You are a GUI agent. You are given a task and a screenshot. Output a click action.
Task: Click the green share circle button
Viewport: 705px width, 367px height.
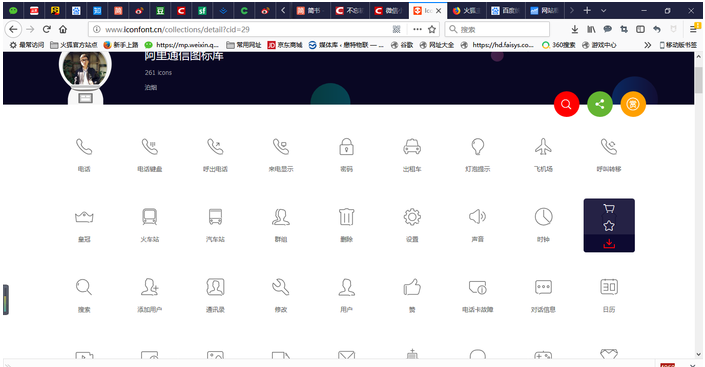pos(600,104)
